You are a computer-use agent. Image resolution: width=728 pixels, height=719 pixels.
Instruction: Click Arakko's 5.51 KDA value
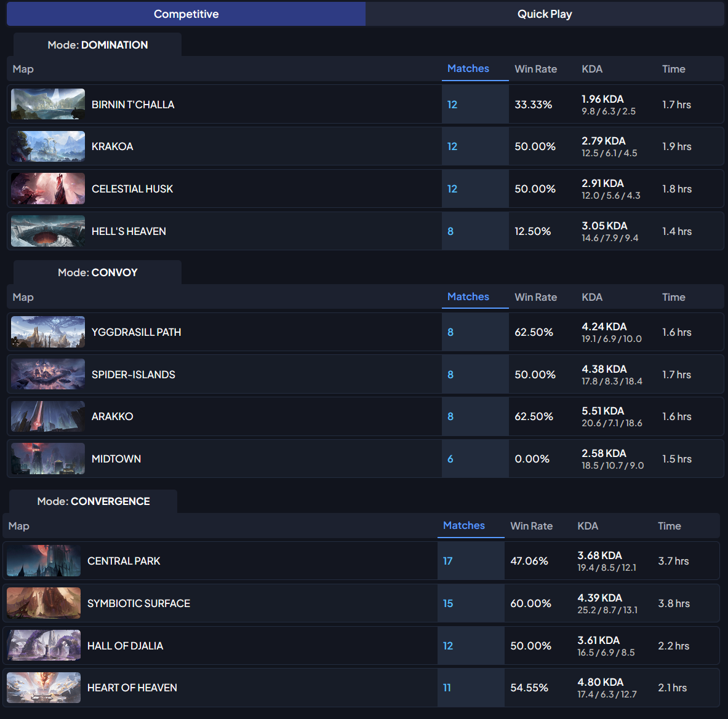point(603,411)
